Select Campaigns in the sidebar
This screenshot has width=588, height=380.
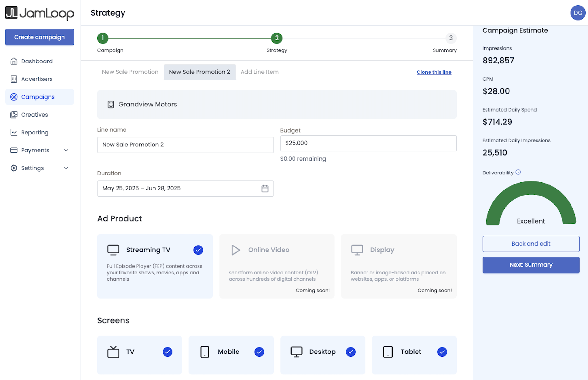(40, 97)
